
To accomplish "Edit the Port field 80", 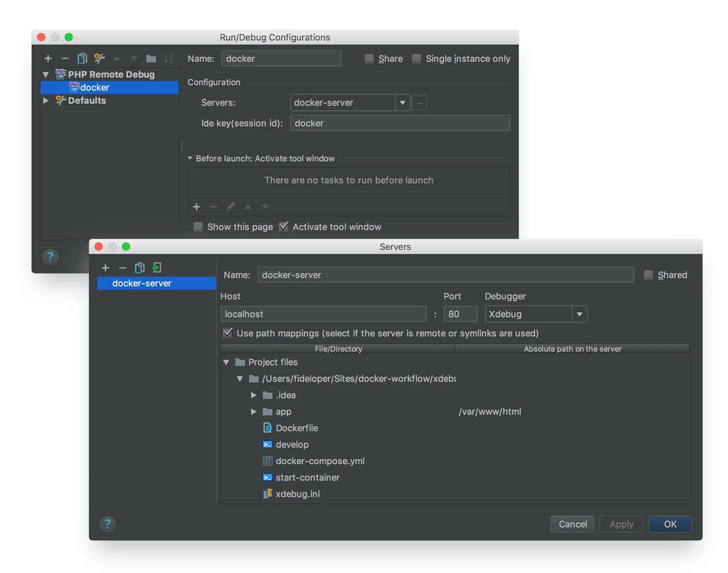I will (x=461, y=314).
